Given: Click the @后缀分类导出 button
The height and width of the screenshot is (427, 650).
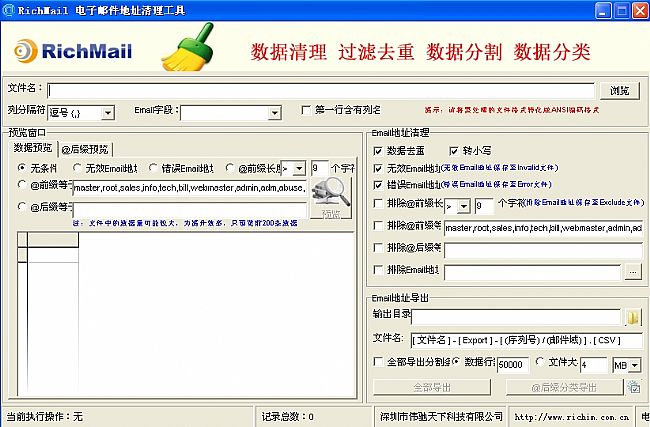Looking at the screenshot, I should point(564,387).
